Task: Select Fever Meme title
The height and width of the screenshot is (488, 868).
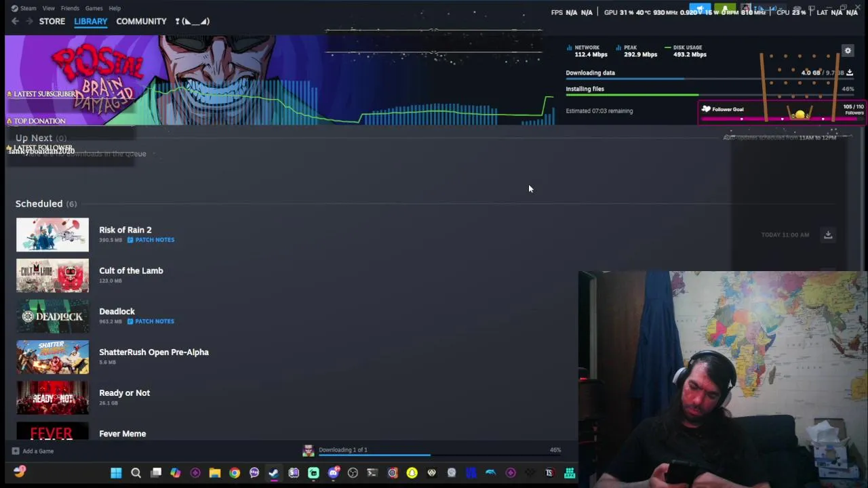Action: coord(123,433)
